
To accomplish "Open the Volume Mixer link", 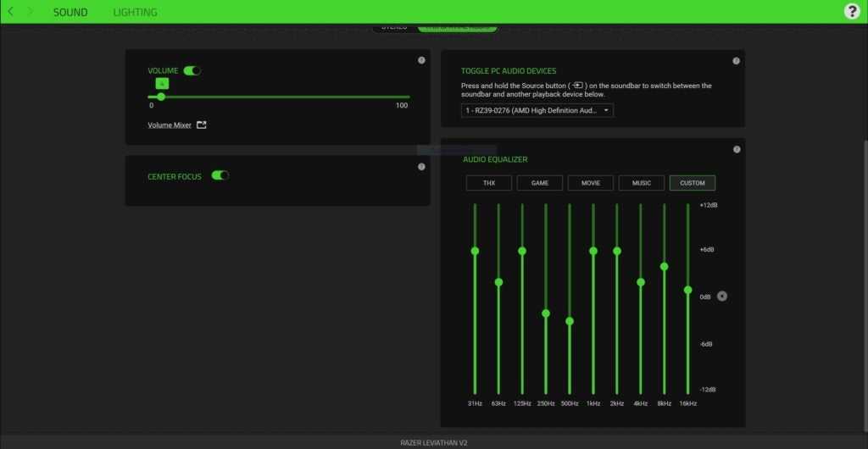I will coord(170,125).
